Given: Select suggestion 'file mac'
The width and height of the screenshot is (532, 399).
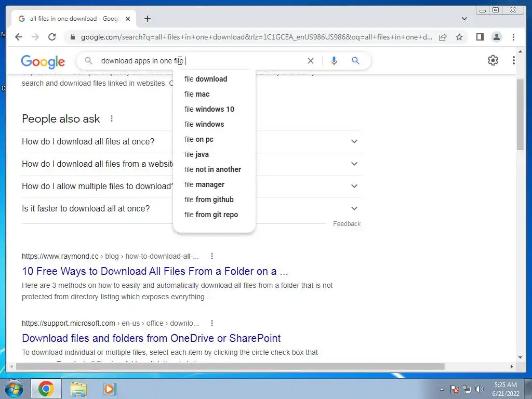Looking at the screenshot, I should tap(214, 94).
